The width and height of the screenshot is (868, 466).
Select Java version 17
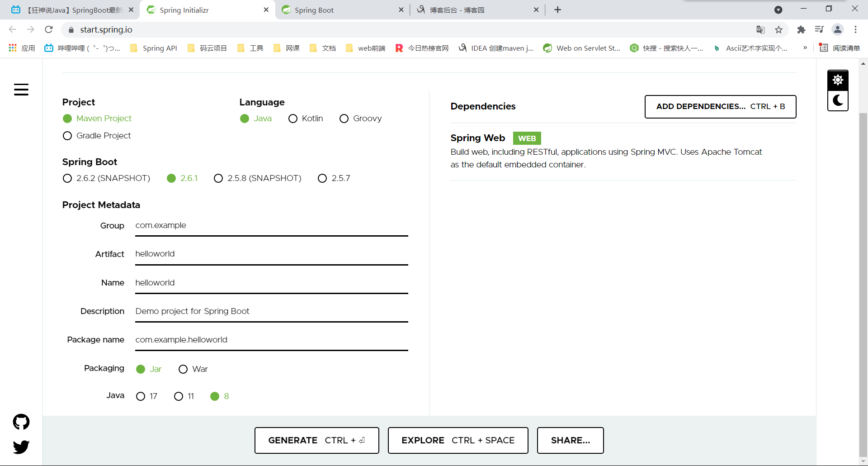(146, 396)
